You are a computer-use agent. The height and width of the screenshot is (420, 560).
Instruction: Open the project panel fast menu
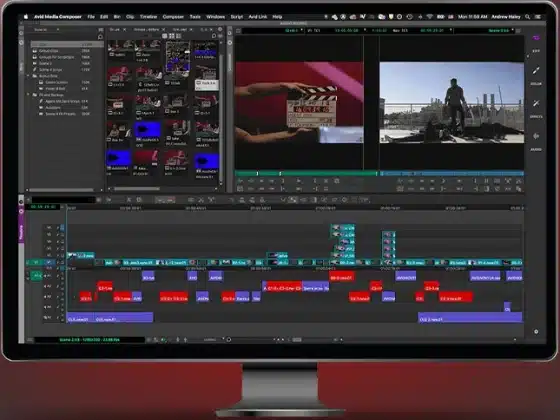[x=101, y=30]
